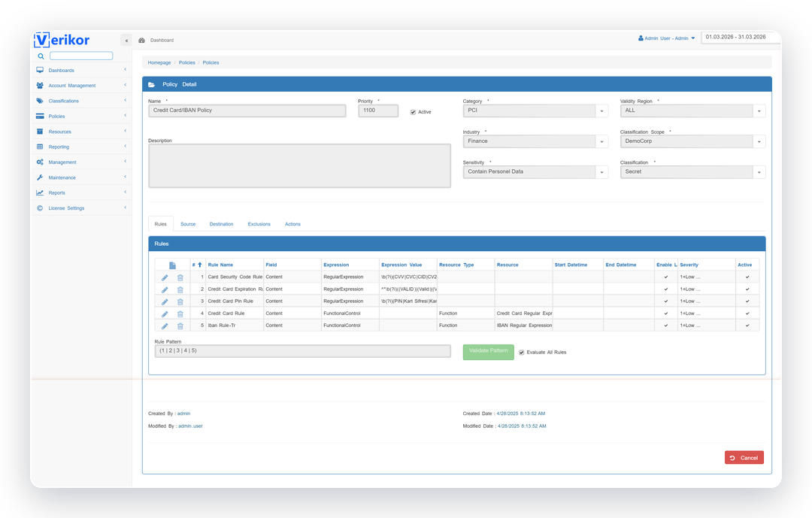
Task: Open the Admin User account menu
Action: [666, 38]
